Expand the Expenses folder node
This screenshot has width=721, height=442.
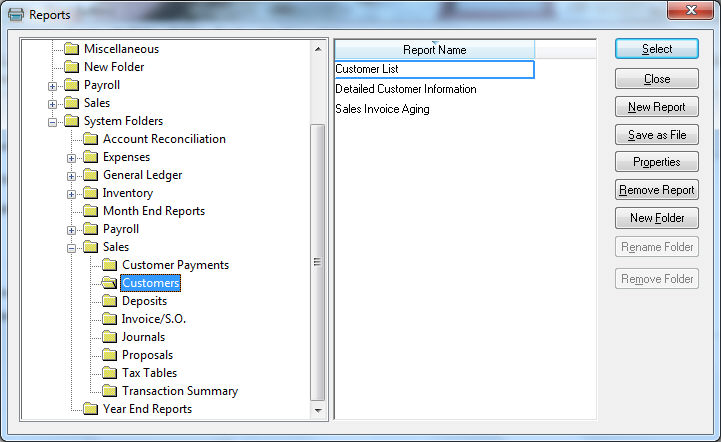click(x=71, y=157)
